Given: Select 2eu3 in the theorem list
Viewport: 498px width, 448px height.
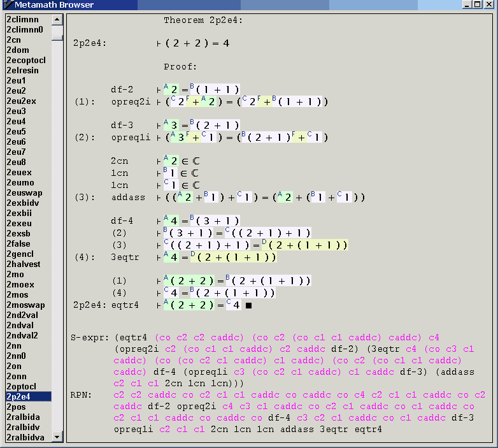Looking at the screenshot, I should tap(16, 112).
